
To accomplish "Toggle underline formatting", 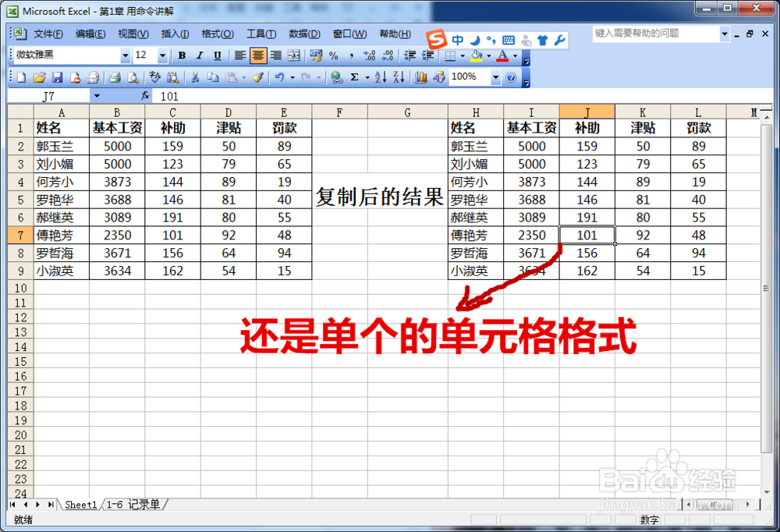I will coord(216,55).
